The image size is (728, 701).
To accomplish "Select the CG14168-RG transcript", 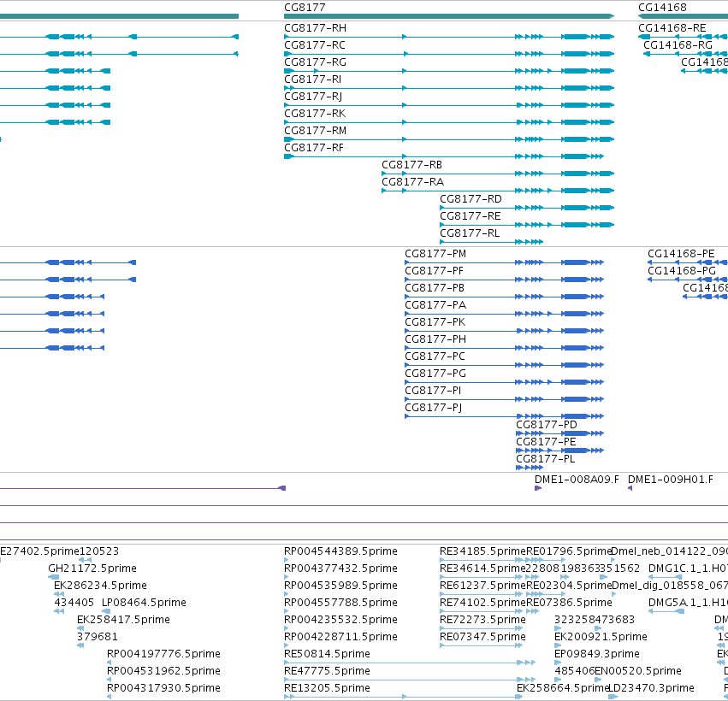I will (x=678, y=45).
